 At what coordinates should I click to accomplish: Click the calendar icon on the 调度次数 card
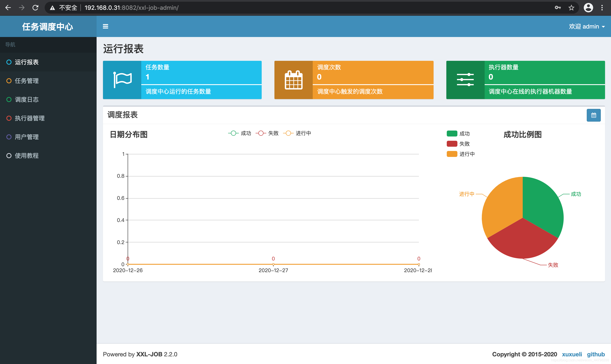[293, 80]
